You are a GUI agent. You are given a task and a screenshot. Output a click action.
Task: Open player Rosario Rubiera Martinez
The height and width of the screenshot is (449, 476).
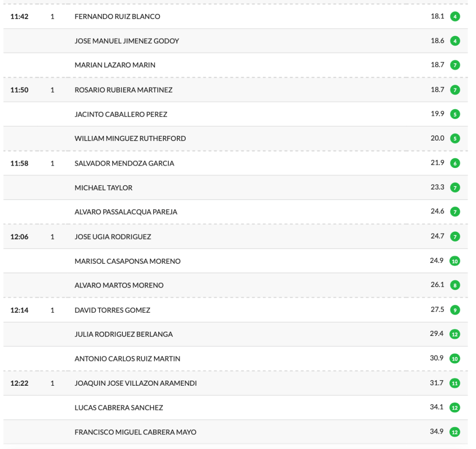(x=123, y=90)
